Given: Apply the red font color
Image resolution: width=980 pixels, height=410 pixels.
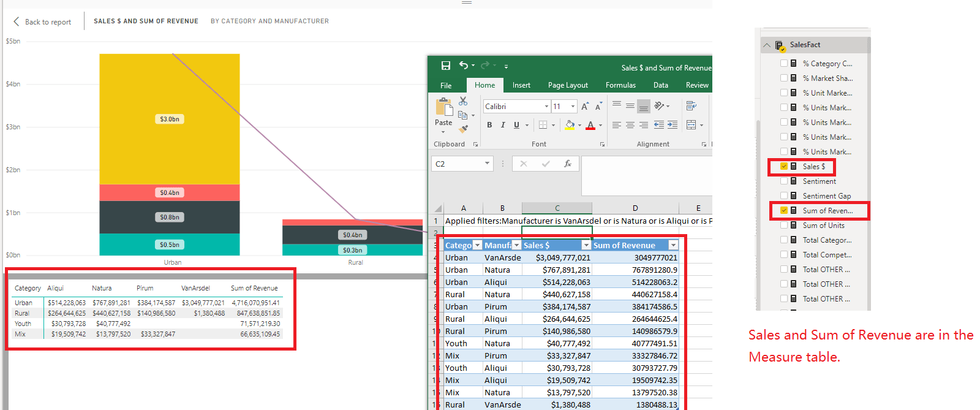Looking at the screenshot, I should (590, 125).
